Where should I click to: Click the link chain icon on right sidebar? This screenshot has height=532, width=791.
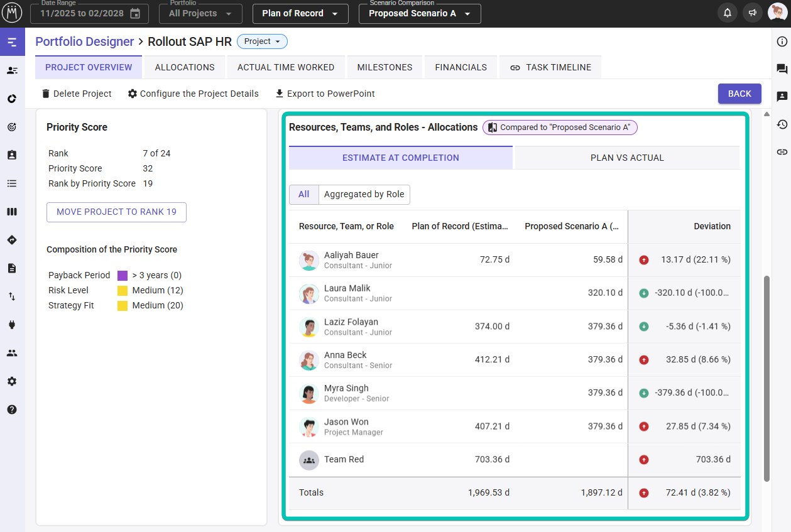[x=782, y=152]
